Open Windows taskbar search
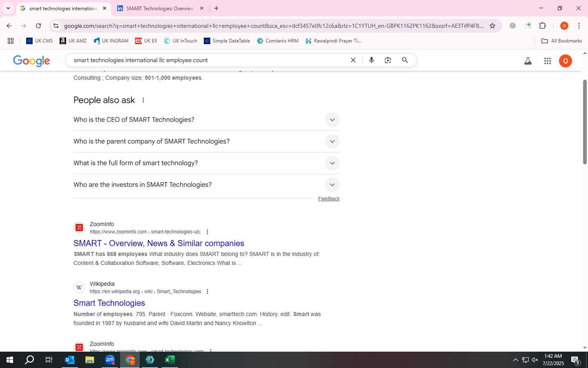Viewport: 588px width, 368px height. [x=29, y=360]
